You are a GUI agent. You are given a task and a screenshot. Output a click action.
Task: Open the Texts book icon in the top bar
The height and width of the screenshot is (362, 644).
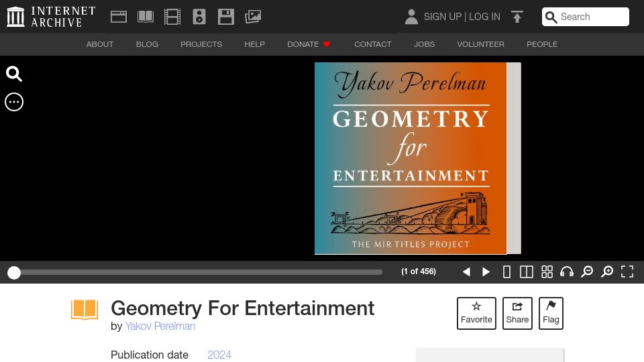[146, 17]
